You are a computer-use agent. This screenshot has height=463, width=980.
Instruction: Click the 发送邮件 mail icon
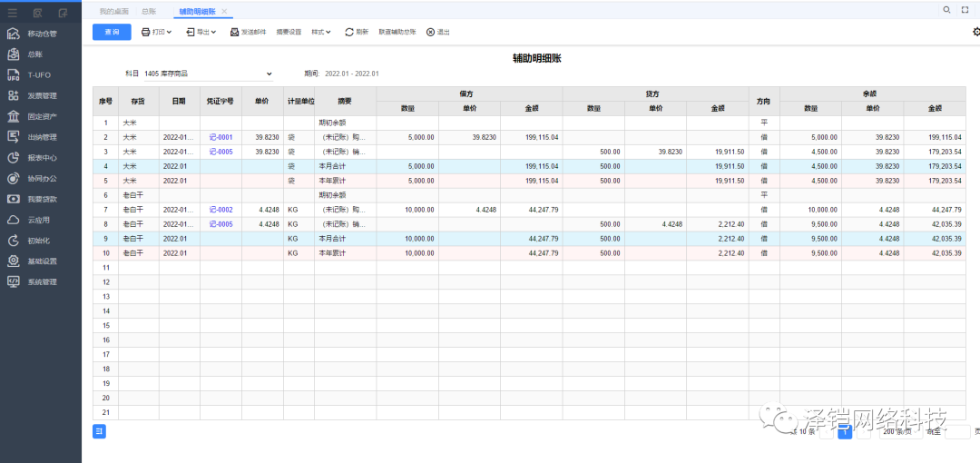[x=234, y=32]
